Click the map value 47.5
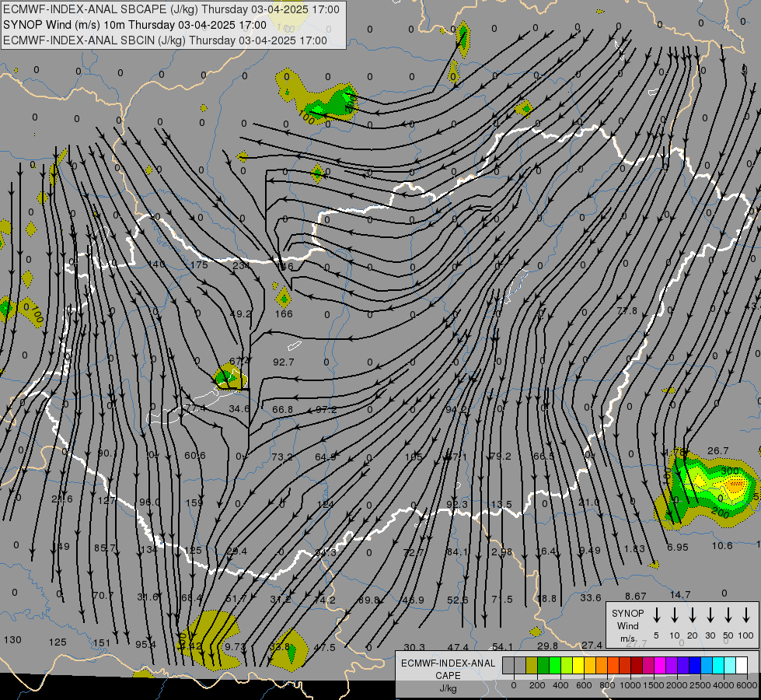This screenshot has width=761, height=700. (x=325, y=648)
